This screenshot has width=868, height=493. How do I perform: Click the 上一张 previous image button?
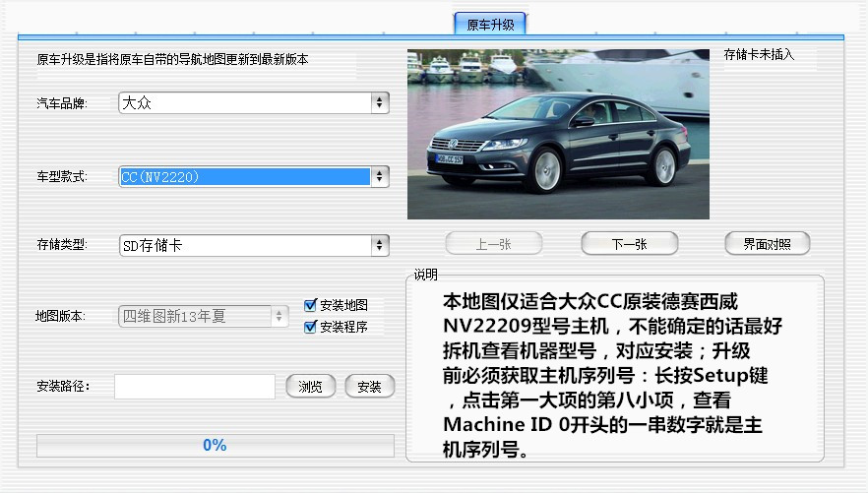click(x=494, y=243)
